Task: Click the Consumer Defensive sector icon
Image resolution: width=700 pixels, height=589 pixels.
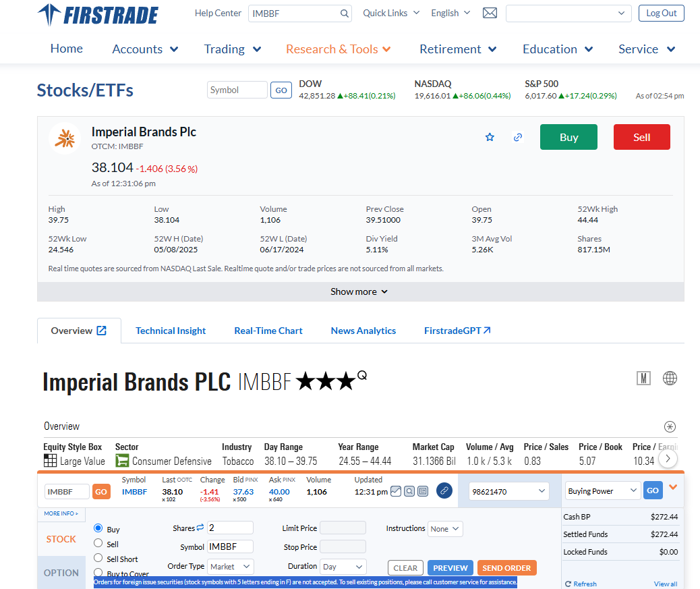Action: 122,460
